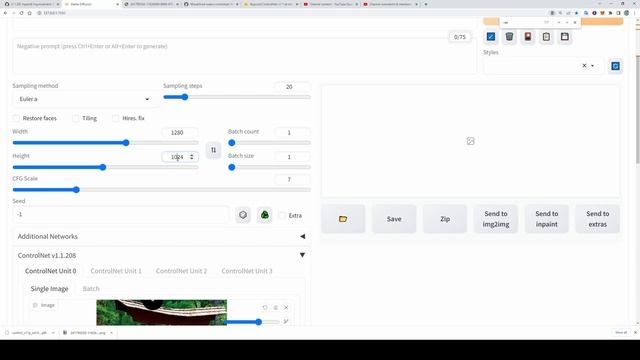Click Show all in the downloads bar
The image size is (640, 360).
[621, 333]
